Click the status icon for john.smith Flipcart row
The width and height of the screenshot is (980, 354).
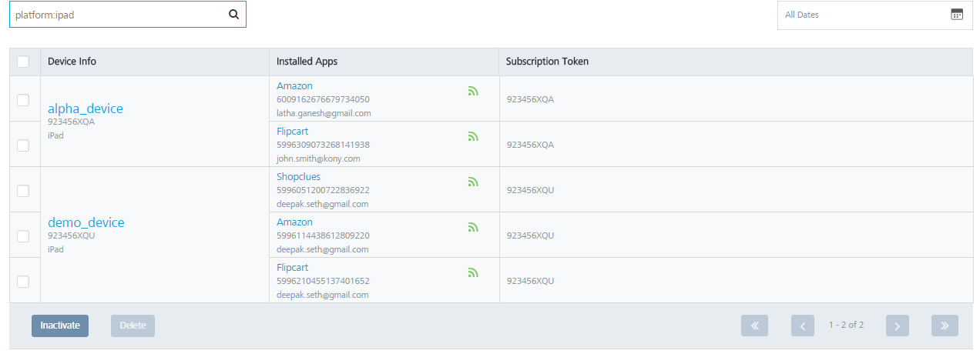473,137
